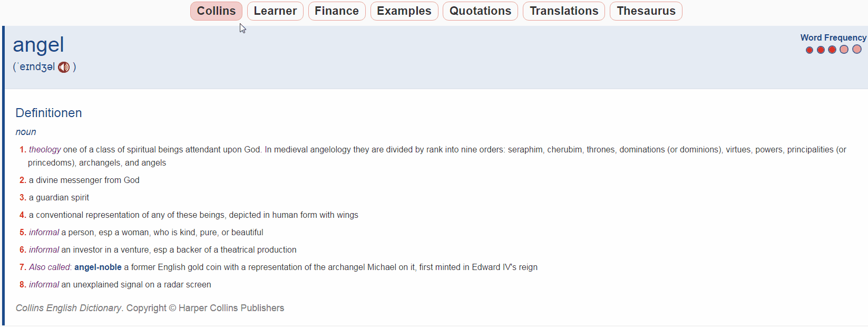Click the fifth Word Frequency dot
This screenshot has height=327, width=868.
pyautogui.click(x=857, y=49)
